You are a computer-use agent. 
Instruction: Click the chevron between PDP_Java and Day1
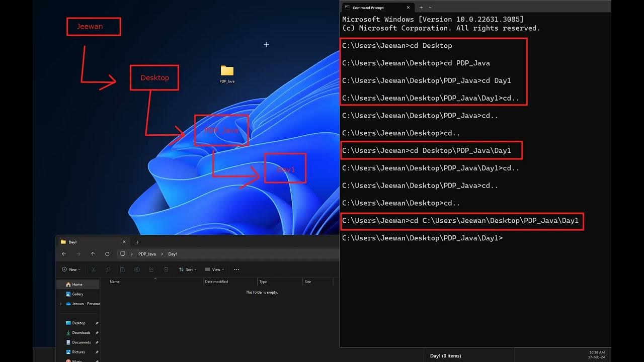coord(163,254)
